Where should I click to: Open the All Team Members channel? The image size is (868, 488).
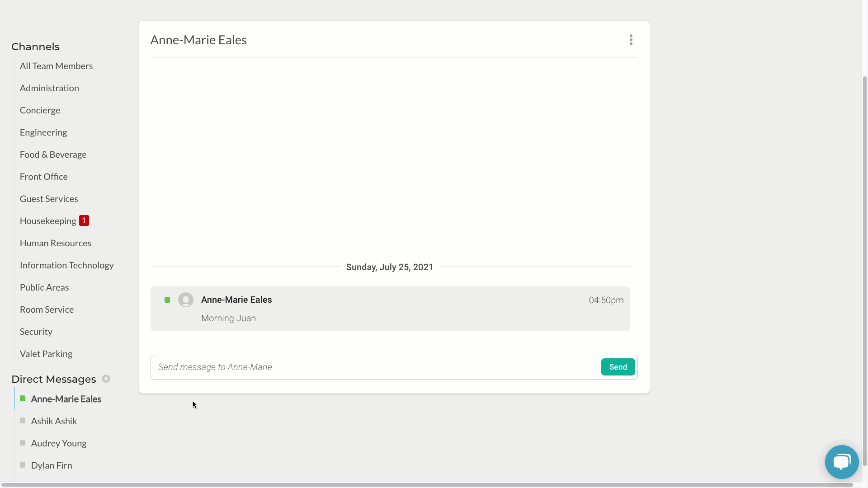56,66
